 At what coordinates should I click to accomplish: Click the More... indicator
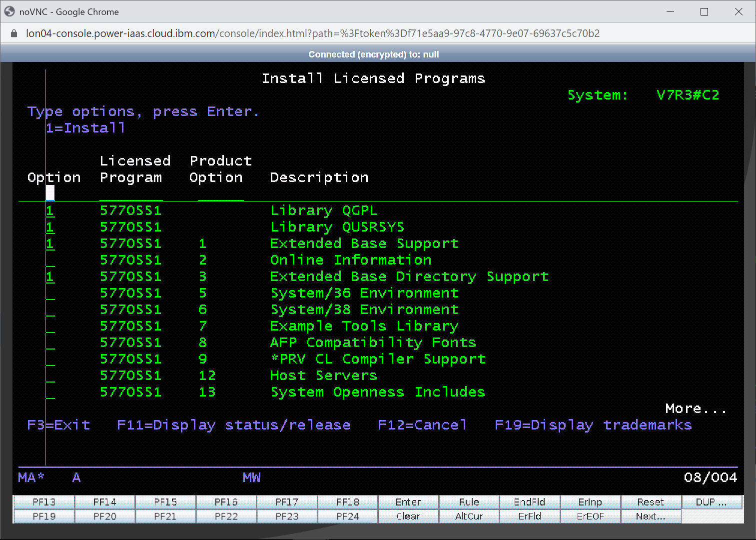coord(696,408)
